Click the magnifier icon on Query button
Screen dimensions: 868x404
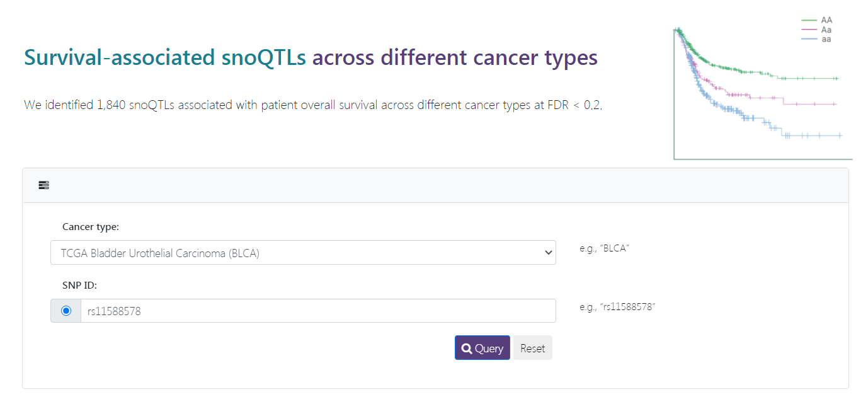click(x=467, y=349)
